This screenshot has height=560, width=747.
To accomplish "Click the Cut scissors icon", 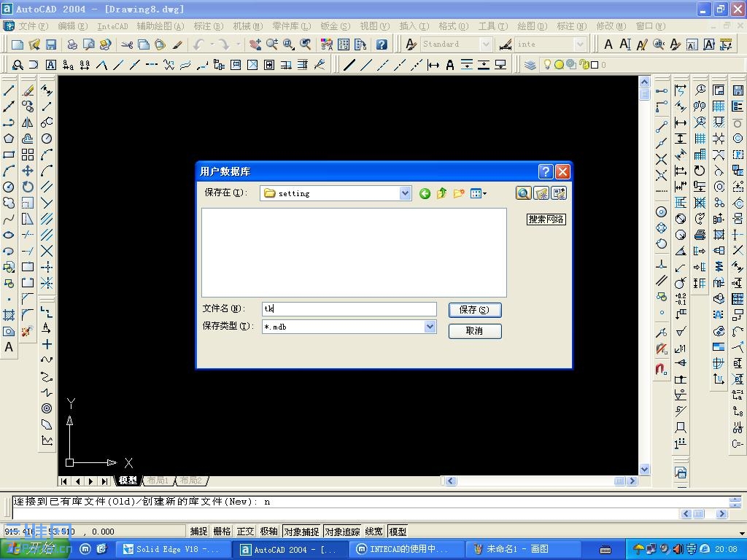I will tap(127, 44).
